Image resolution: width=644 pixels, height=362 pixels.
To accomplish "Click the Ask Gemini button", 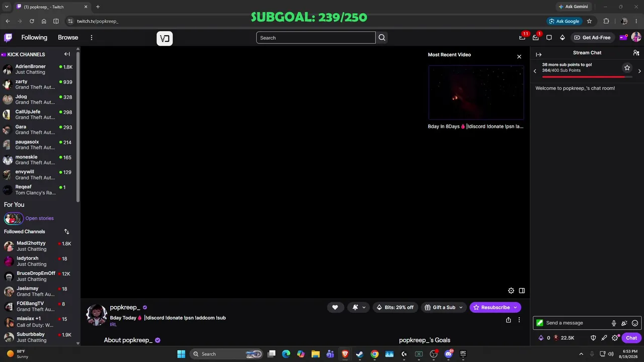I will 573,7.
